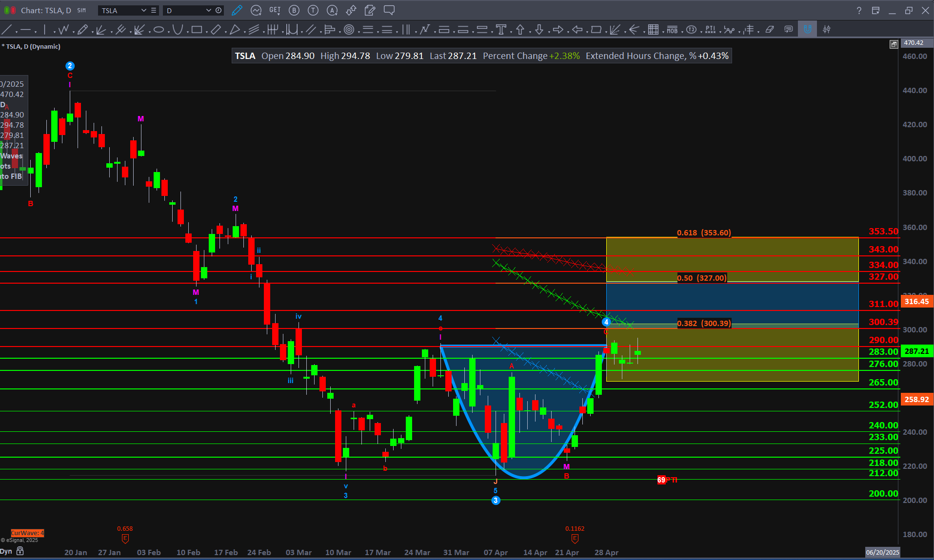The image size is (934, 560).
Task: Open the TSLA symbol dropdown
Action: 143,10
